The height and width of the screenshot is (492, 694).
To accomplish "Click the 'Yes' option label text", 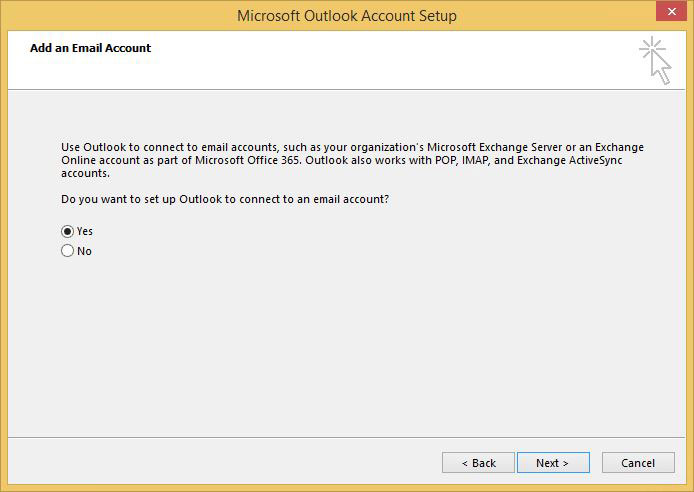I will [85, 231].
